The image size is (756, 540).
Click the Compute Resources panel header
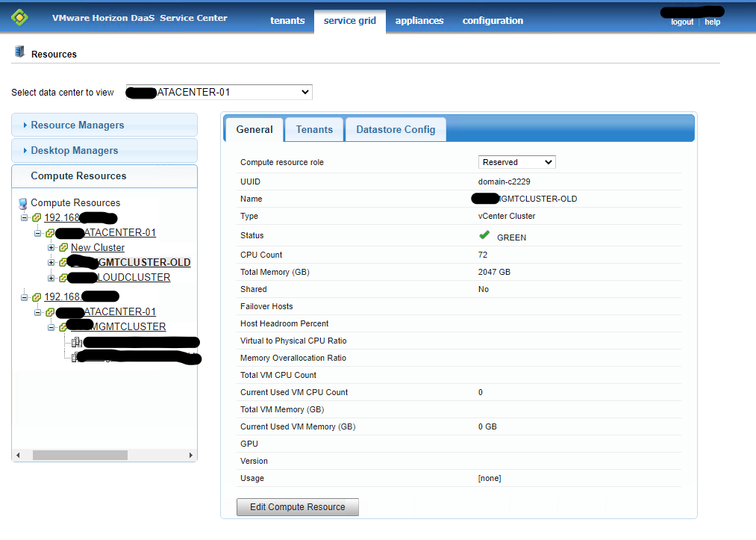point(104,176)
